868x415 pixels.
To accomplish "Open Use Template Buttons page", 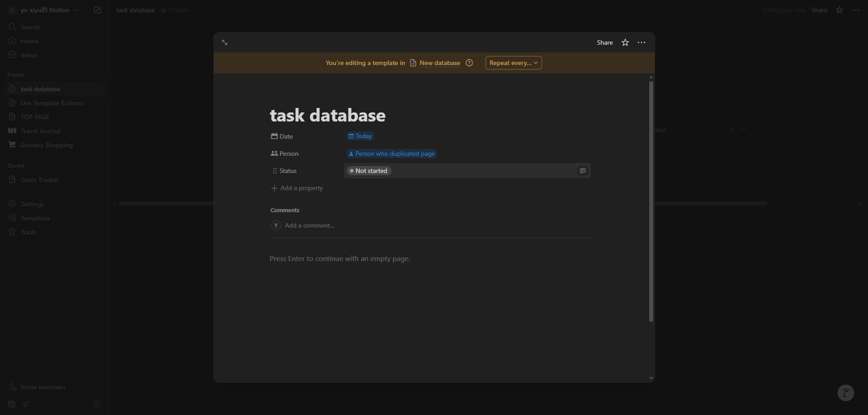I will click(53, 103).
